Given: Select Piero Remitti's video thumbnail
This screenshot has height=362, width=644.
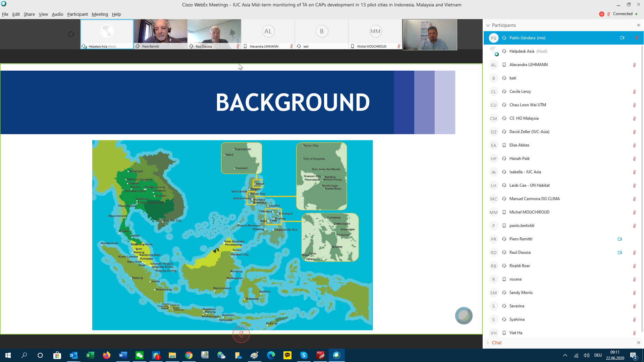Looking at the screenshot, I should tap(160, 34).
